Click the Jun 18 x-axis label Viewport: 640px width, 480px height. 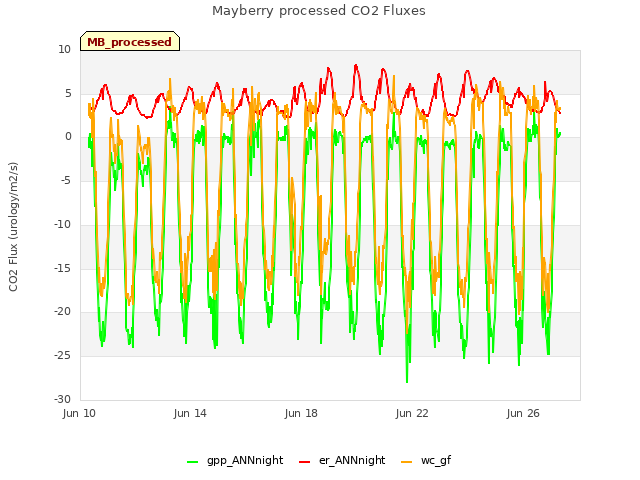pyautogui.click(x=301, y=413)
